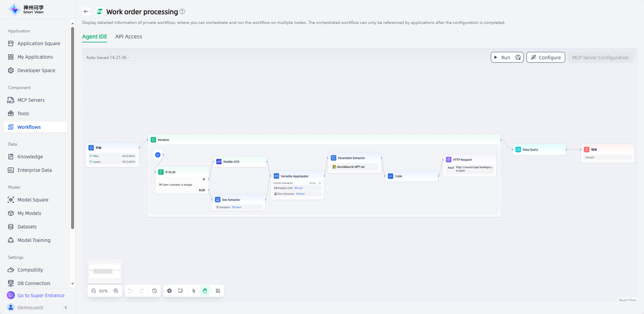Viewport: 644px width, 314px height.
Task: Open workflow version history
Action: (x=155, y=291)
